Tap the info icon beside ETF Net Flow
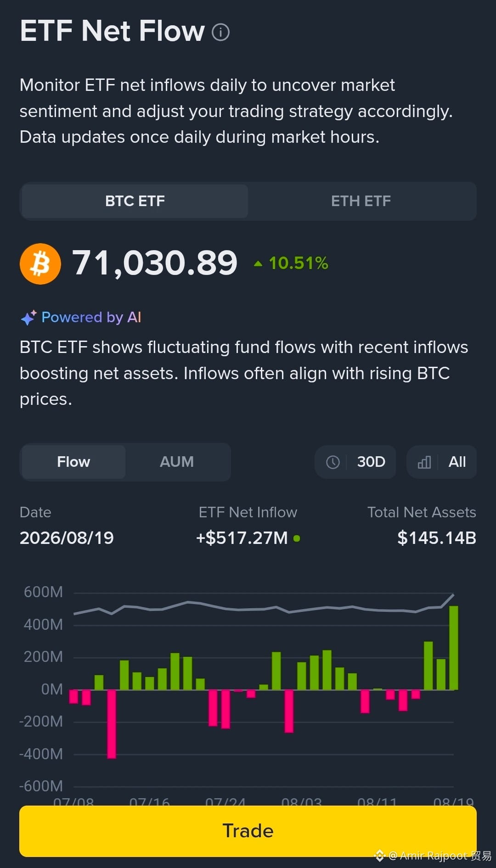This screenshot has width=496, height=868. (220, 32)
